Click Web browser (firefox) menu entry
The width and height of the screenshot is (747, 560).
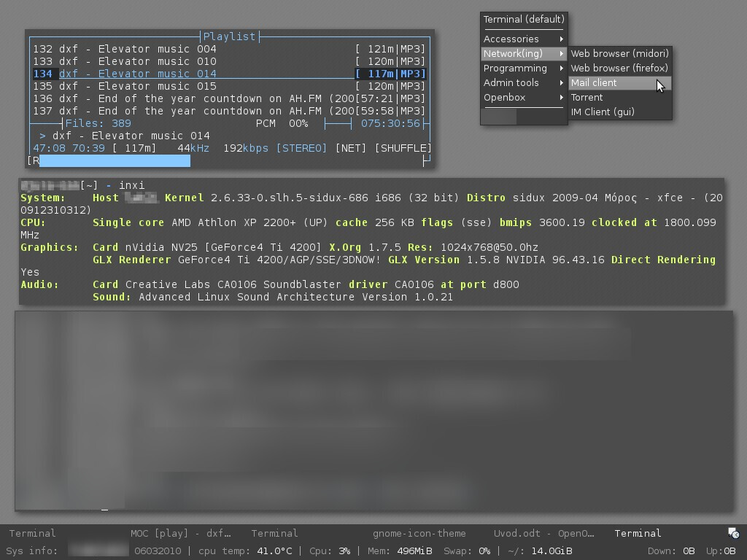tap(619, 68)
